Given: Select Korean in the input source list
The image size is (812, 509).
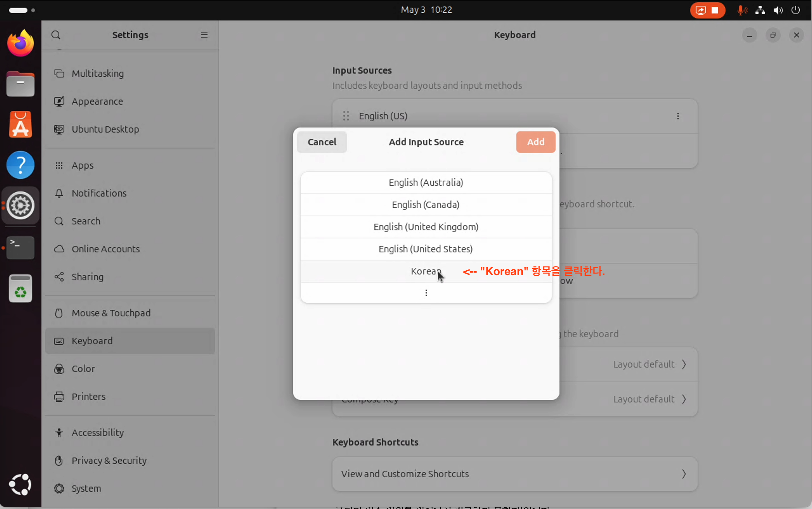Looking at the screenshot, I should 426,271.
